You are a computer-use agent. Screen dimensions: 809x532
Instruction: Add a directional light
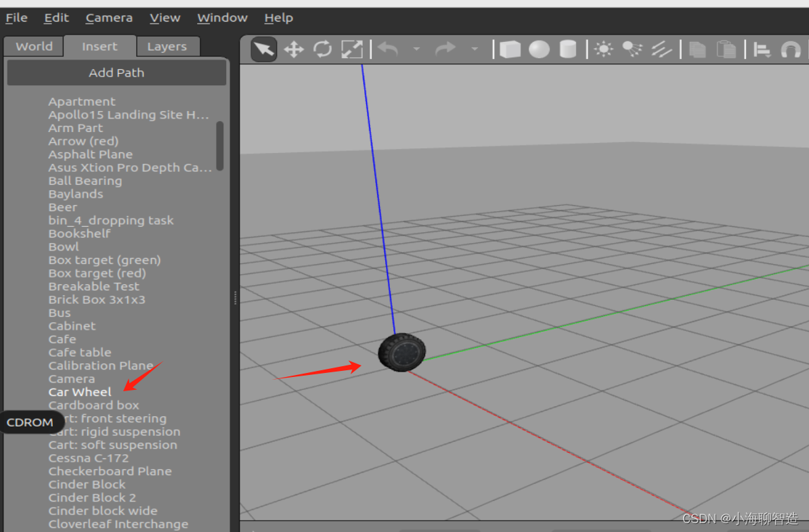661,49
